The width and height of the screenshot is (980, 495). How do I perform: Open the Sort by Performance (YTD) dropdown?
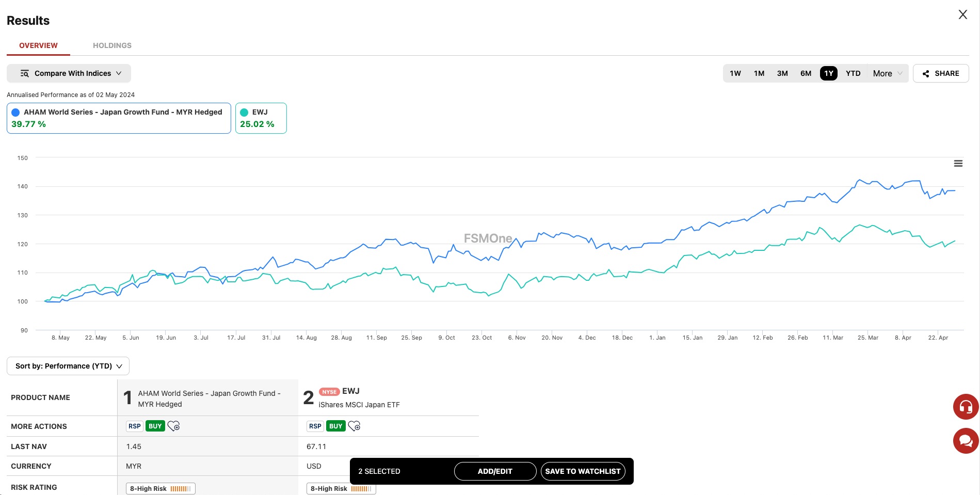tap(68, 366)
